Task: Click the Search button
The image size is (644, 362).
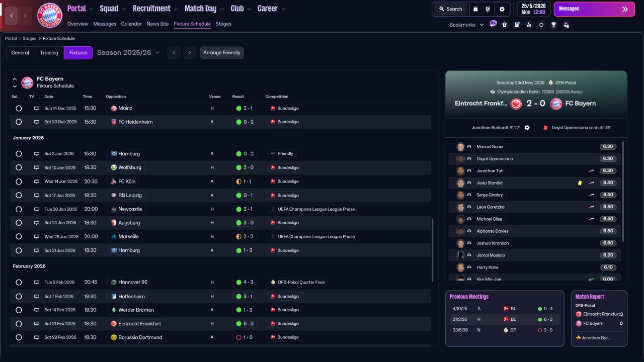Action: [450, 9]
